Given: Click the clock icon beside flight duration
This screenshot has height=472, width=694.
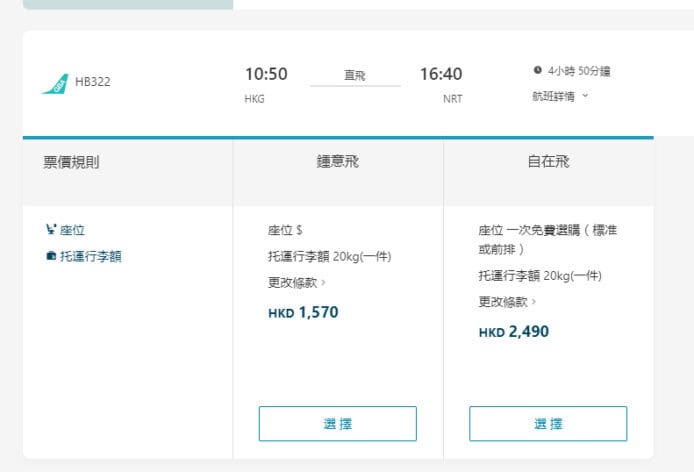Looking at the screenshot, I should (538, 71).
